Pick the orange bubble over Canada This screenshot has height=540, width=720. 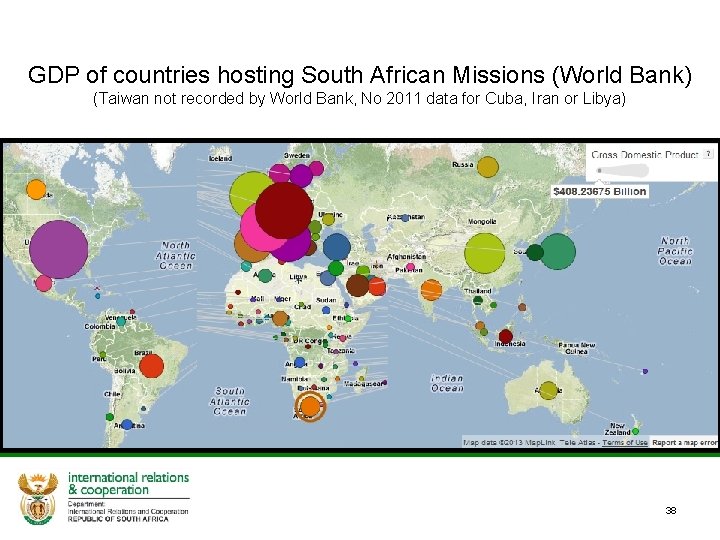pos(36,190)
